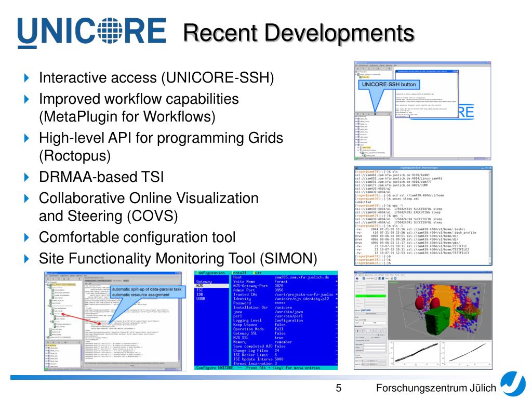Click the Operation Mode value full
532x399 pixels.
click(x=279, y=329)
